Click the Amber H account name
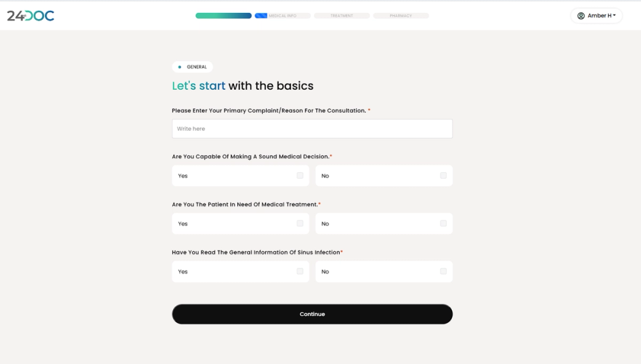This screenshot has height=364, width=641. point(599,15)
